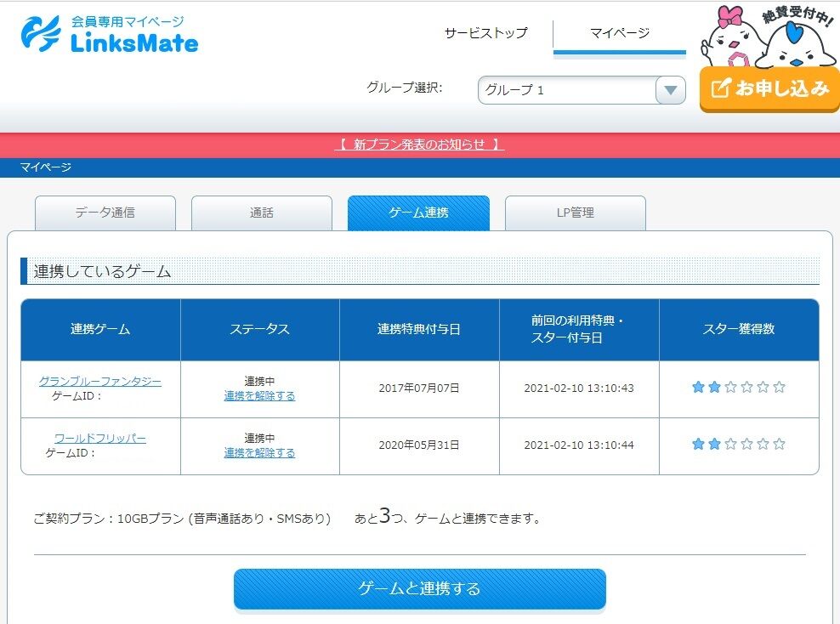
Task: Click 連携を解除する for ワールドフリッパー
Action: pyautogui.click(x=260, y=453)
